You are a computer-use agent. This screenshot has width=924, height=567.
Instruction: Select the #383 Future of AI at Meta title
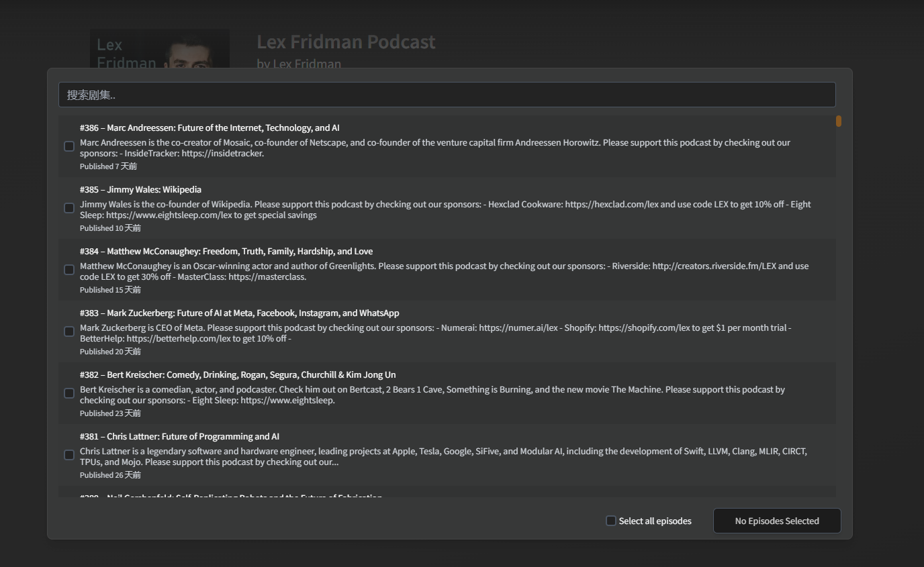(x=239, y=313)
